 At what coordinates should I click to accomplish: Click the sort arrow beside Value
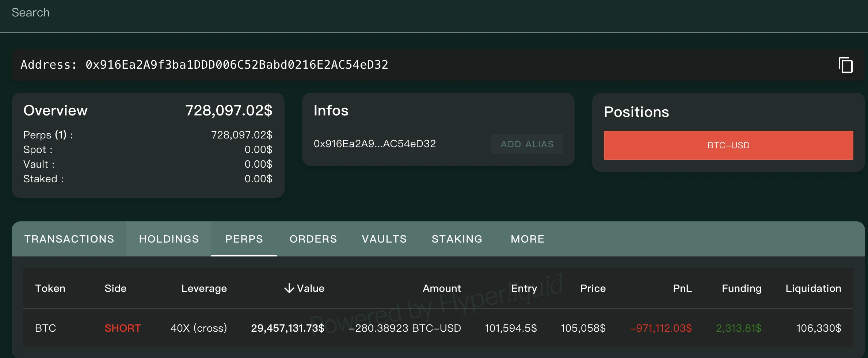tap(289, 288)
